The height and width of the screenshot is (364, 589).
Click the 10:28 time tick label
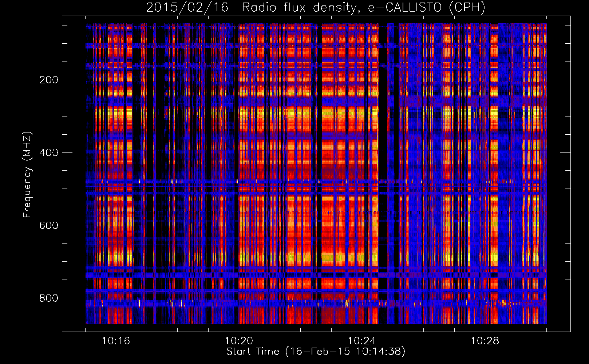(x=485, y=341)
